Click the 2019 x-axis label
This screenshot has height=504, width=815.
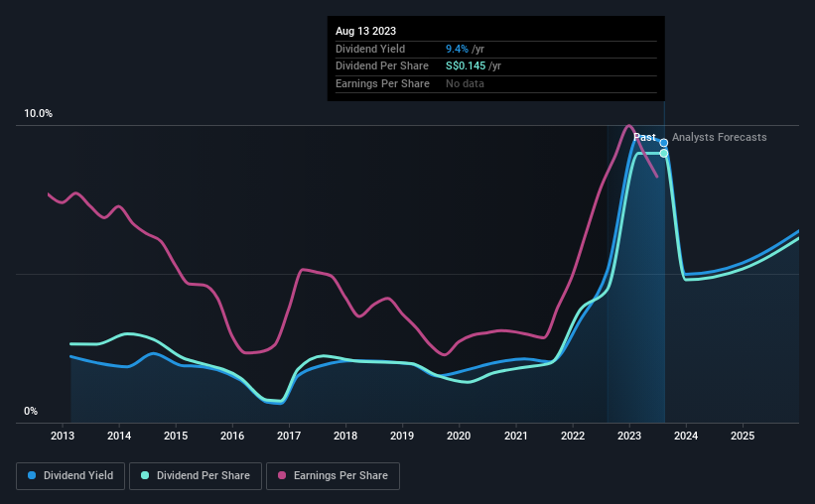coord(402,436)
